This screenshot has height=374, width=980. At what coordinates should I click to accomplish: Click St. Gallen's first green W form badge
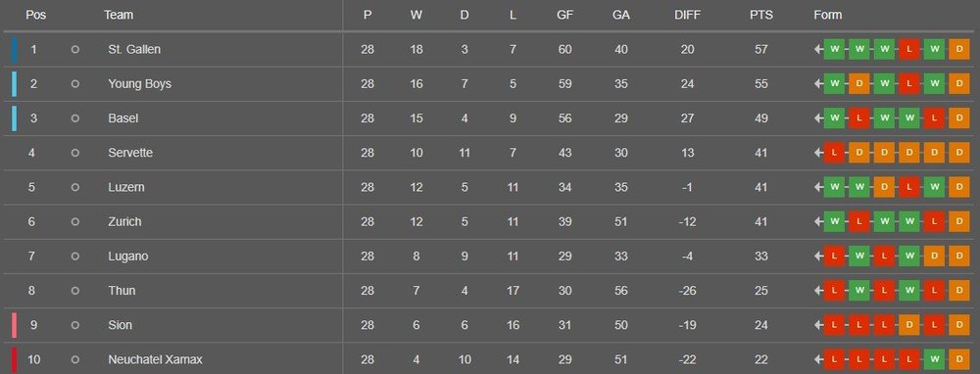point(834,49)
